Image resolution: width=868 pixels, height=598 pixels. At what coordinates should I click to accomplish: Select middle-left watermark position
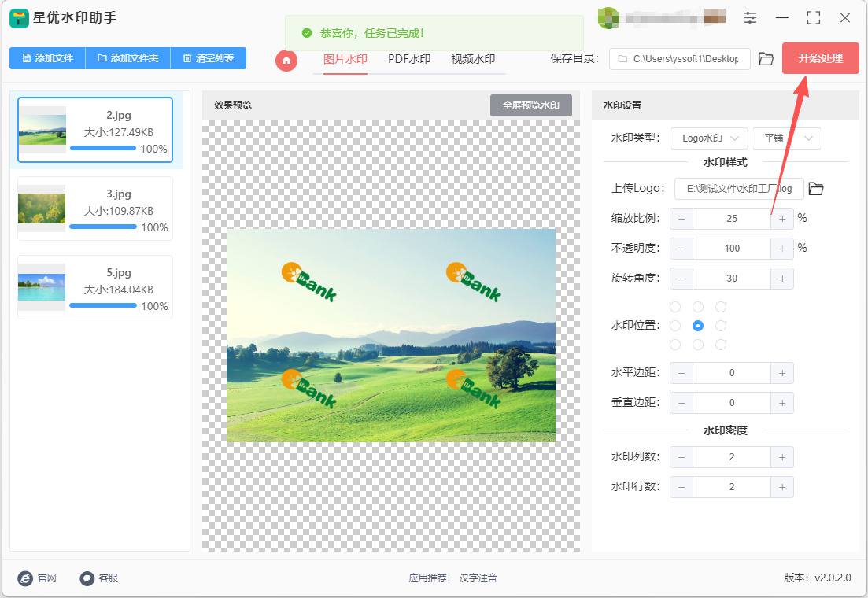675,326
